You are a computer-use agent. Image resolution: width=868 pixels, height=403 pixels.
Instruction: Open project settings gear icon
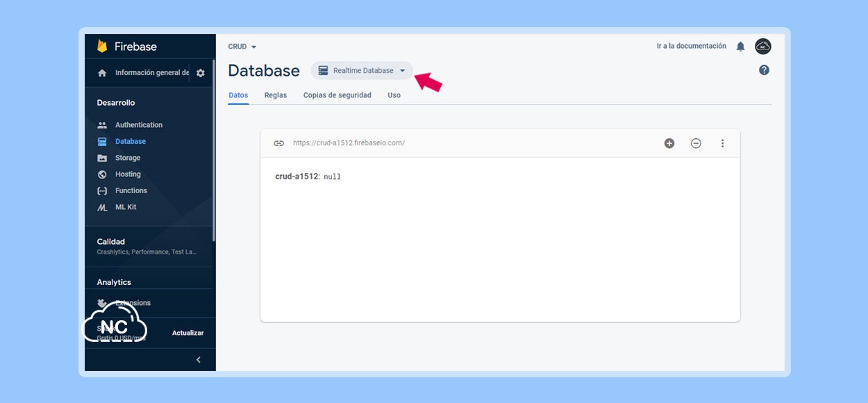201,73
